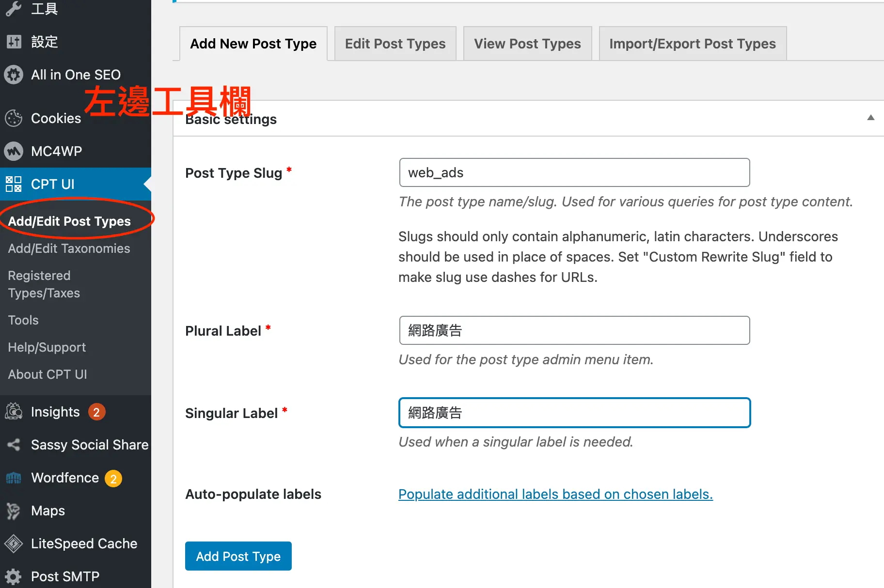Viewport: 884px width, 588px height.
Task: Open Add/Edit Post Types submenu item
Action: (69, 221)
